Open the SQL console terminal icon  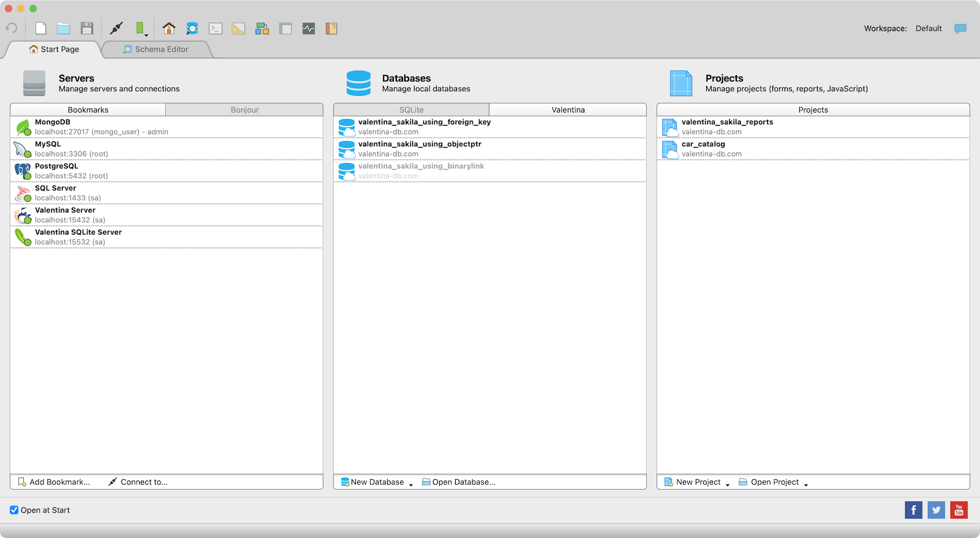(x=216, y=28)
